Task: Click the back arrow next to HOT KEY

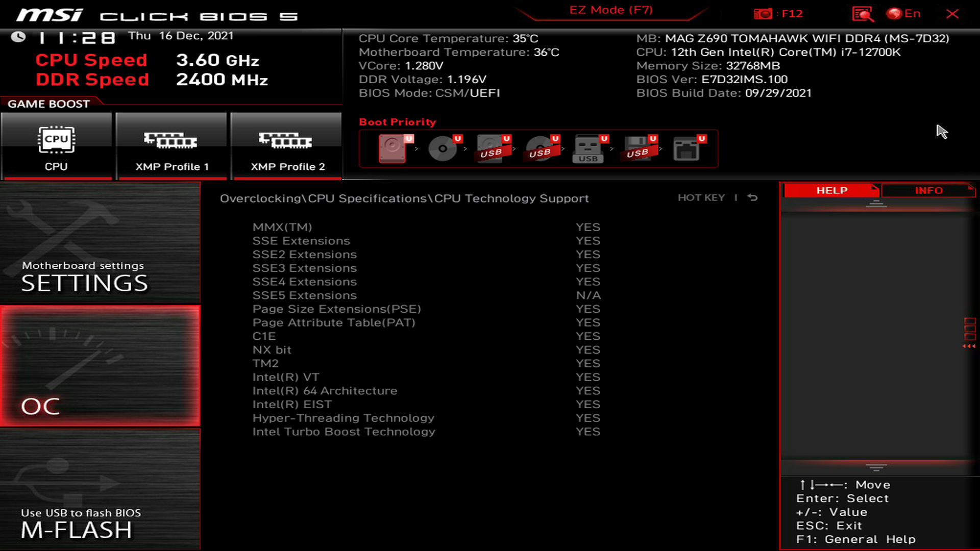Action: (752, 197)
